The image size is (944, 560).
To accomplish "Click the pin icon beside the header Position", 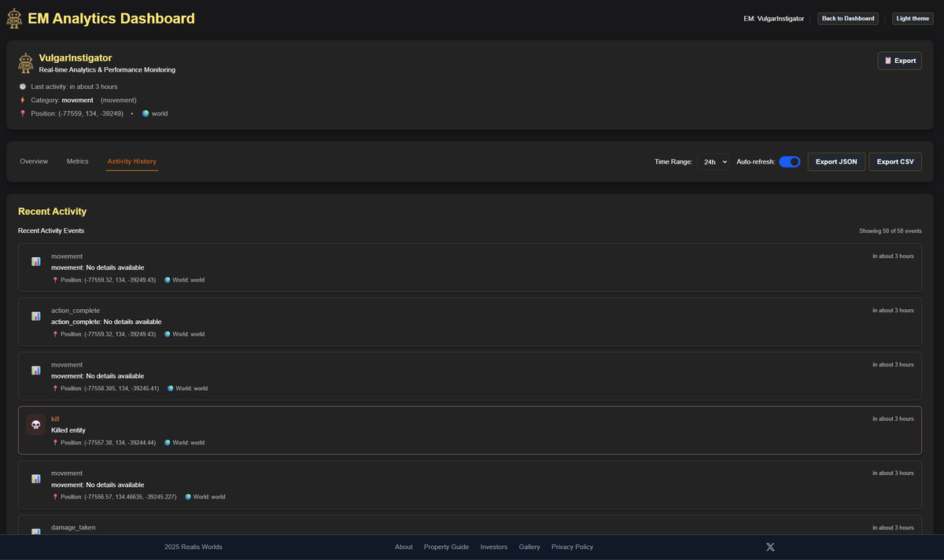I will 23,113.
